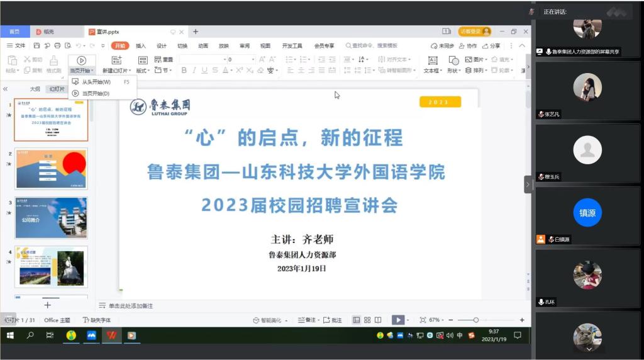The image size is (644, 360).
Task: Toggle the normal view button in status bar
Action: tap(357, 320)
